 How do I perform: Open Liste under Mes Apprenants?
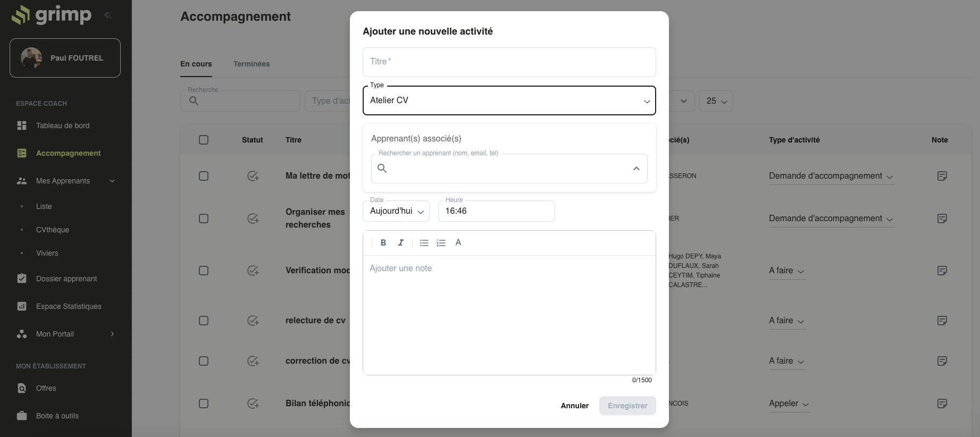click(x=44, y=206)
